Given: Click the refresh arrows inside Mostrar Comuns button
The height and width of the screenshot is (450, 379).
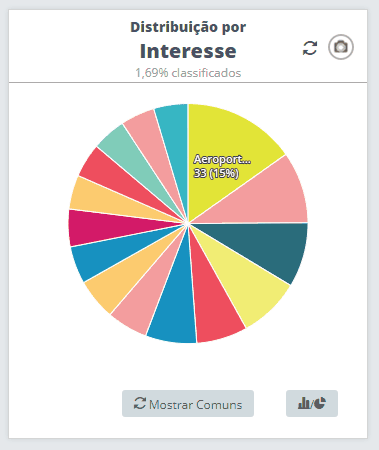Looking at the screenshot, I should [x=140, y=403].
